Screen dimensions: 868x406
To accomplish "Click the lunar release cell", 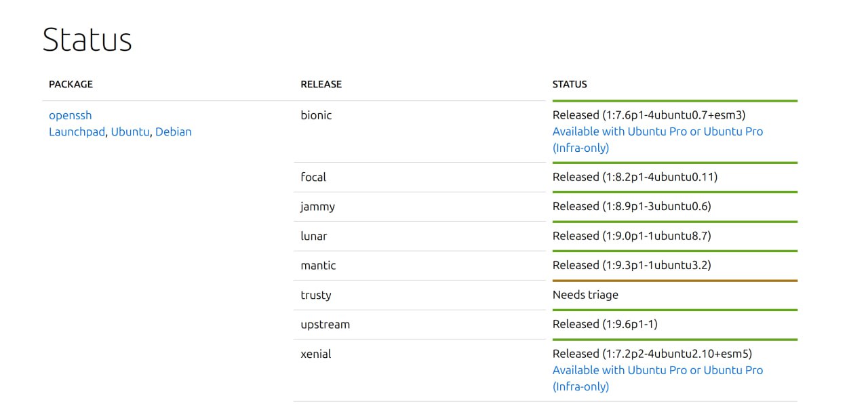I will (313, 236).
